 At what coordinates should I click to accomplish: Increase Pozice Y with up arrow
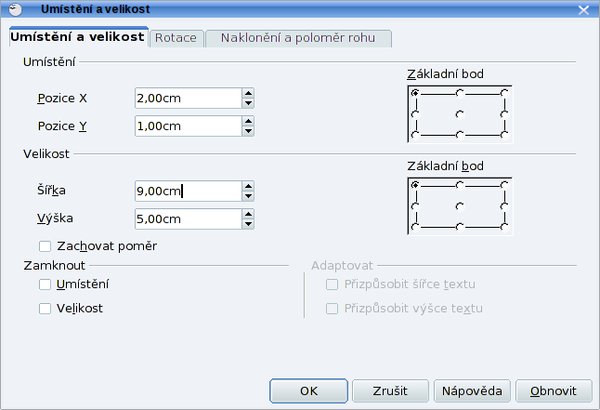pyautogui.click(x=248, y=121)
